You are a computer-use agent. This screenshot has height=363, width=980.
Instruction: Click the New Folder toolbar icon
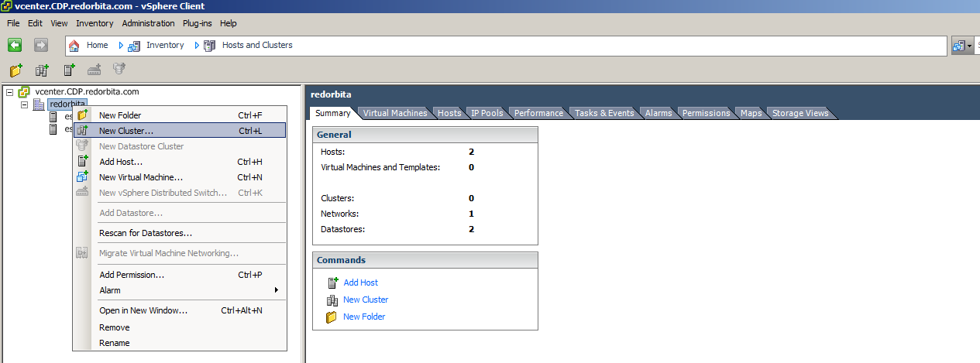coord(16,70)
